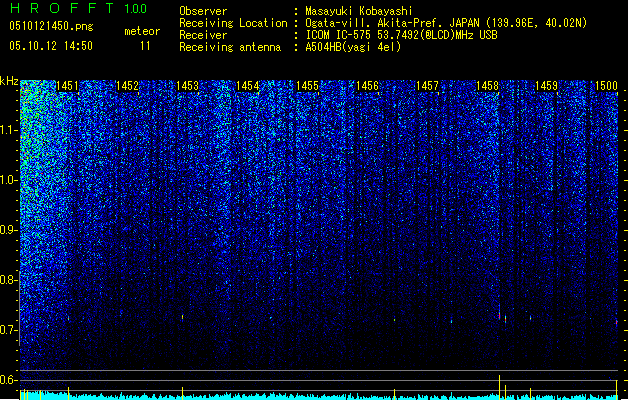Click the Observer label
629x400 pixels.
[x=203, y=11]
